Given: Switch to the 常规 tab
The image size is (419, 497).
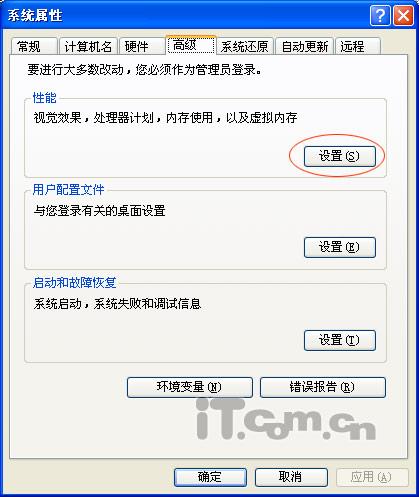Looking at the screenshot, I should point(34,46).
